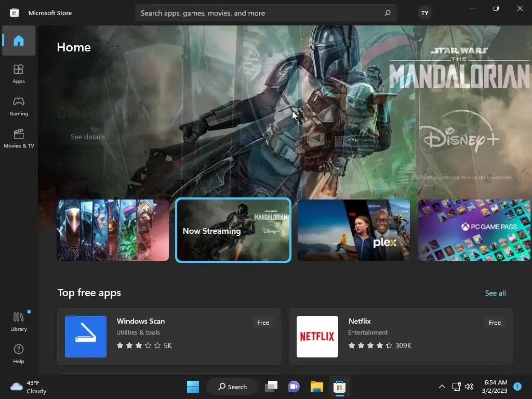
Task: Click Microsoft Store taskbar icon
Action: pyautogui.click(x=339, y=387)
